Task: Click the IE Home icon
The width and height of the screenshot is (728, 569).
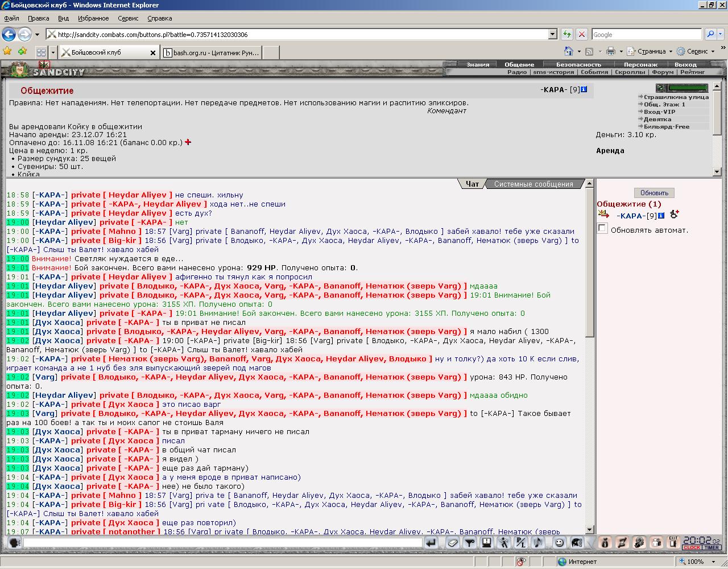Action: coord(568,51)
